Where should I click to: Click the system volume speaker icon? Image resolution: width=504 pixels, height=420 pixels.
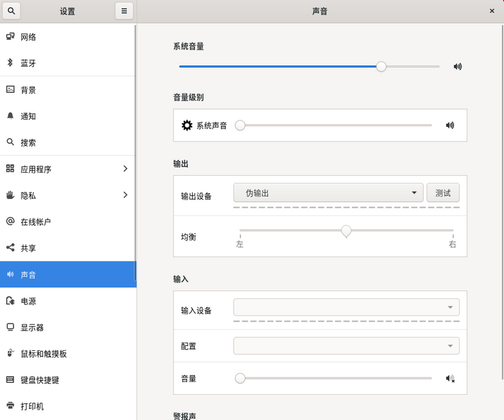coord(458,66)
